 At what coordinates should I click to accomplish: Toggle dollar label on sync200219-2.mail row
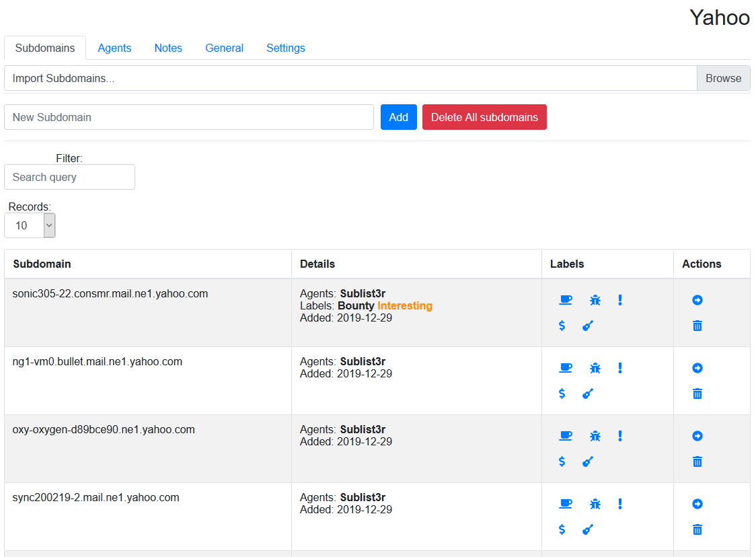coord(562,529)
